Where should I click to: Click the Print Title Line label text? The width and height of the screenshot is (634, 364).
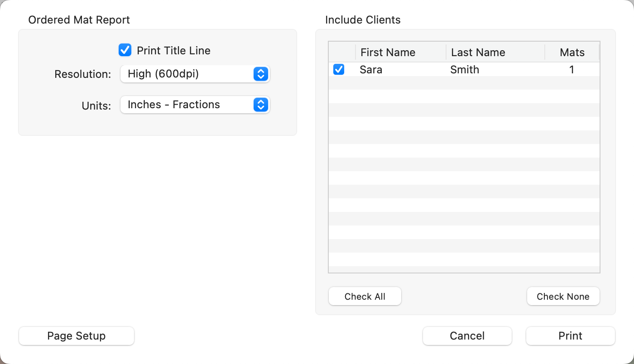pos(173,50)
